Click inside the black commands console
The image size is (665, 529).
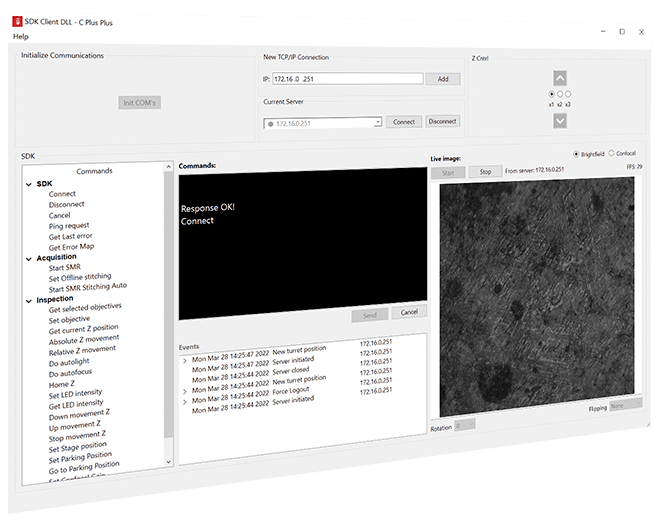click(303, 244)
